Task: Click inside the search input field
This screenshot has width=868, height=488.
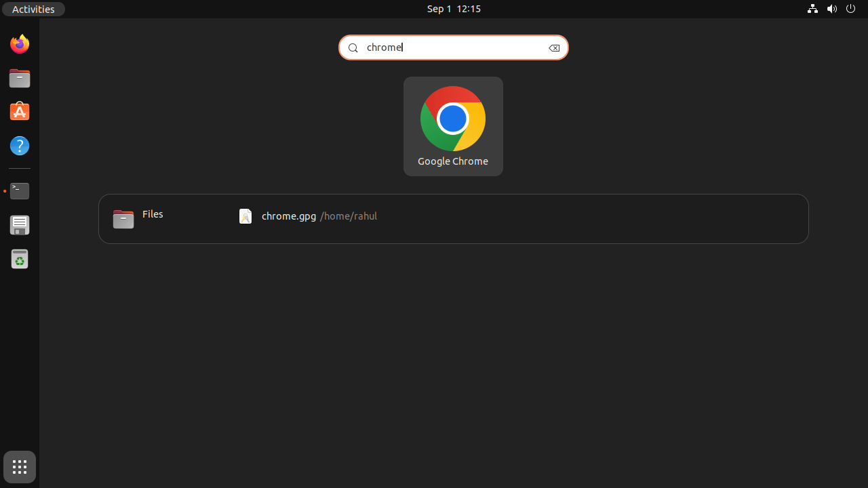Action: point(453,47)
